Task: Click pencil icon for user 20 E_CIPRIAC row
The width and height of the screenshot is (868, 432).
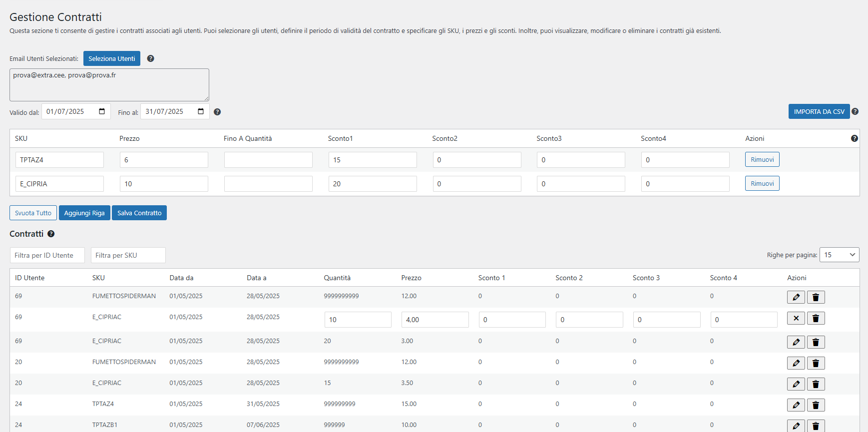Action: (x=796, y=384)
